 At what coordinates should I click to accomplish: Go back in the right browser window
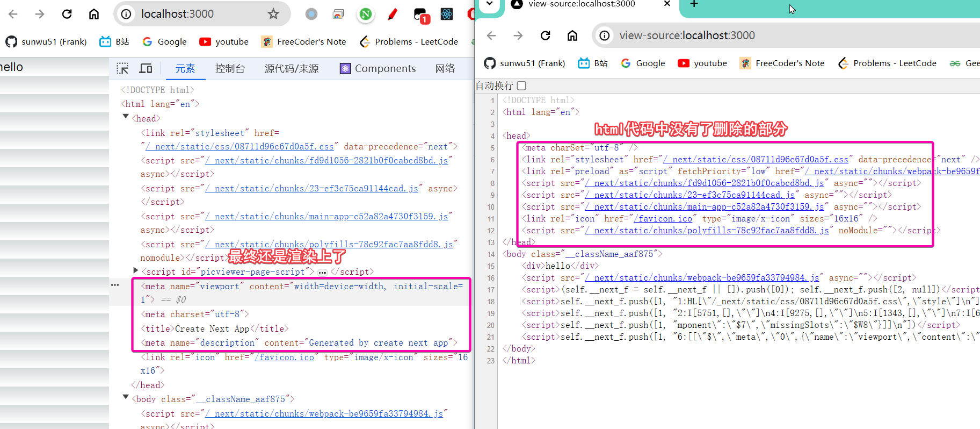click(491, 35)
